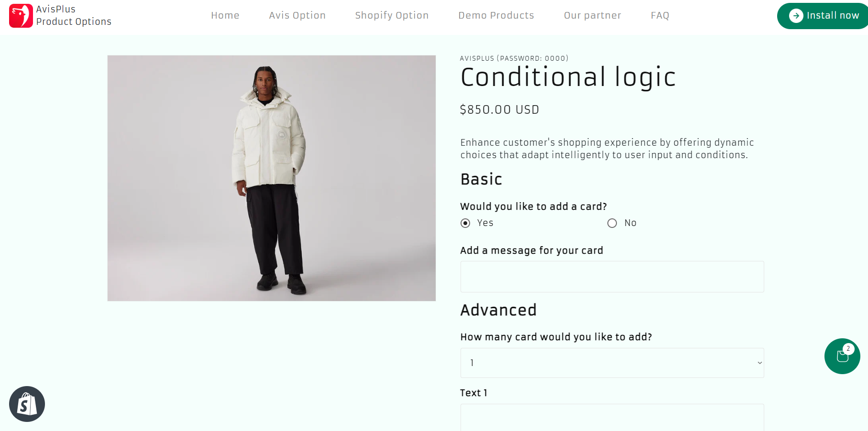Click the Conditional logic product title
The height and width of the screenshot is (431, 868).
pos(568,77)
